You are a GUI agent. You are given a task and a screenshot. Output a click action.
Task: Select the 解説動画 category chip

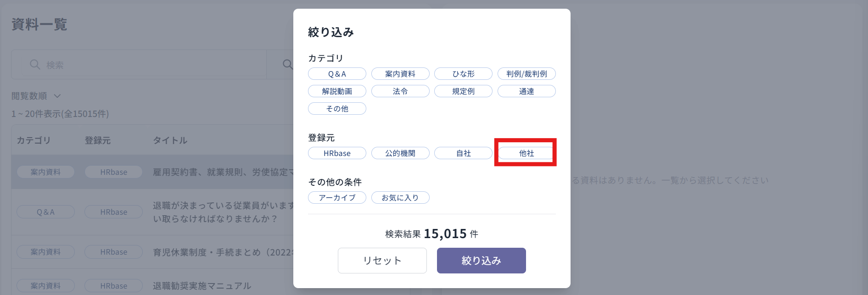[x=337, y=91]
